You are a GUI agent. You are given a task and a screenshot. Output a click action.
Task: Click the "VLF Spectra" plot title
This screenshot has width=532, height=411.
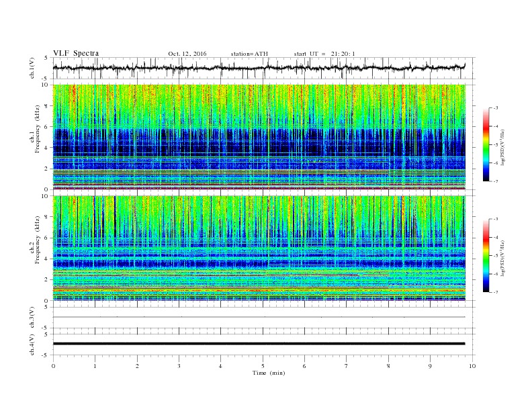click(76, 53)
